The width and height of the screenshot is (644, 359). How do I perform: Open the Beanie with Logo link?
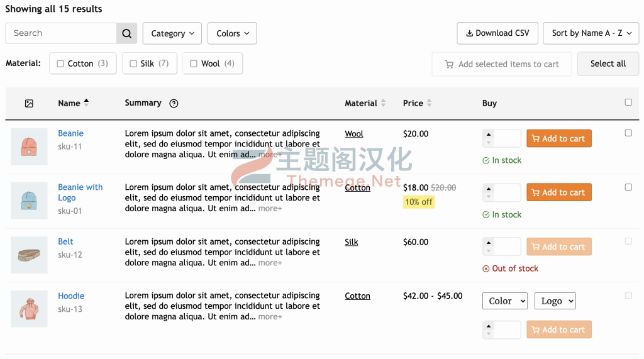pyautogui.click(x=80, y=192)
